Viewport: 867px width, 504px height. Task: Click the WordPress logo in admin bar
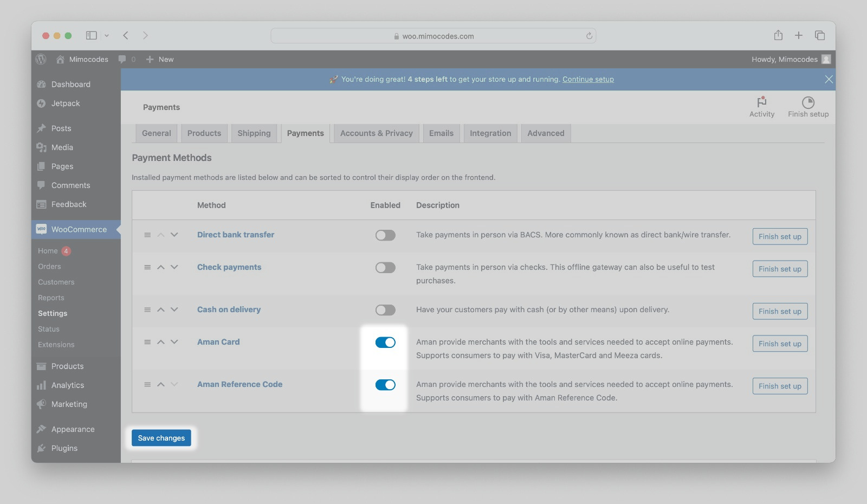(41, 60)
